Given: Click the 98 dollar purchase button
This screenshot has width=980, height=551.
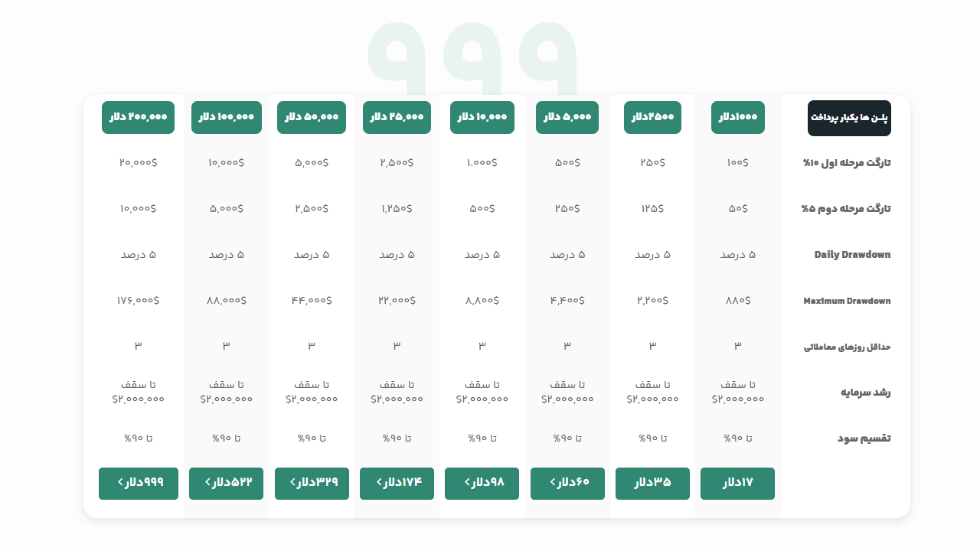Looking at the screenshot, I should [x=482, y=484].
